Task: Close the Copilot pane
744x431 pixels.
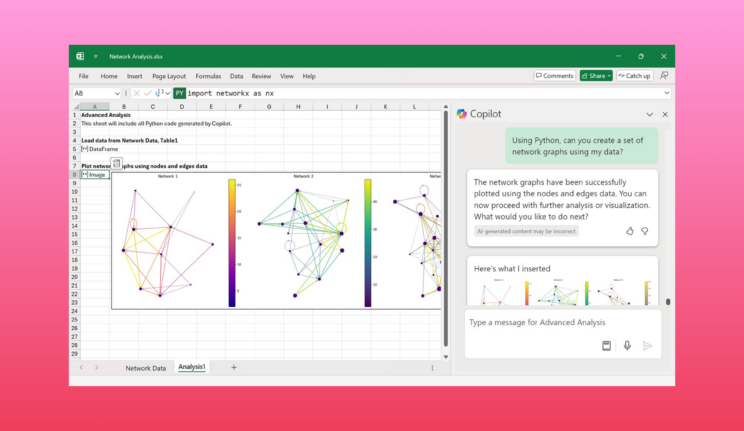Action: point(665,114)
